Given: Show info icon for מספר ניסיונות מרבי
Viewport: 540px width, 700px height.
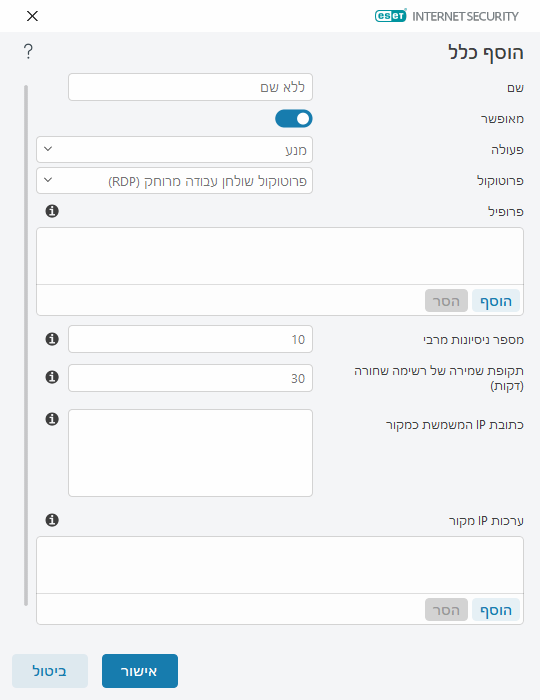Looking at the screenshot, I should 52,339.
